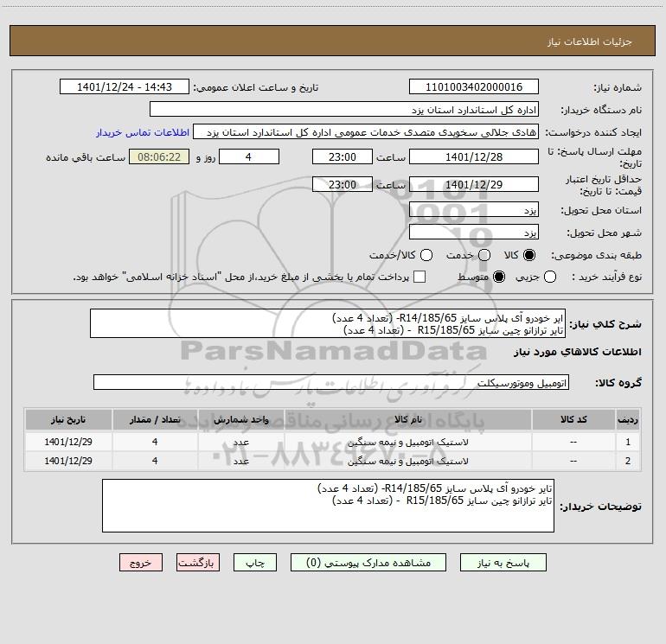Click the پاسخ به نیاز button
Viewport: 666px width, 644px height.
503,563
